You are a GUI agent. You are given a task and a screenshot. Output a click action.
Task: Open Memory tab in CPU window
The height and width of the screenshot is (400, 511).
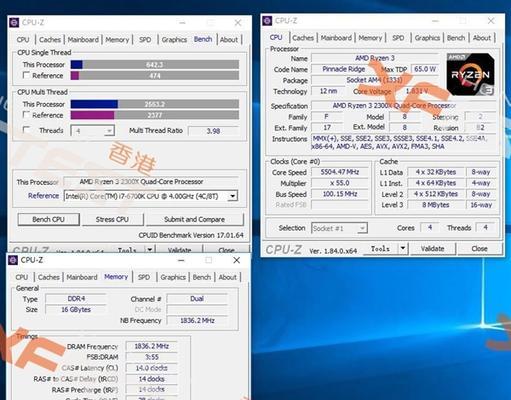click(x=370, y=38)
